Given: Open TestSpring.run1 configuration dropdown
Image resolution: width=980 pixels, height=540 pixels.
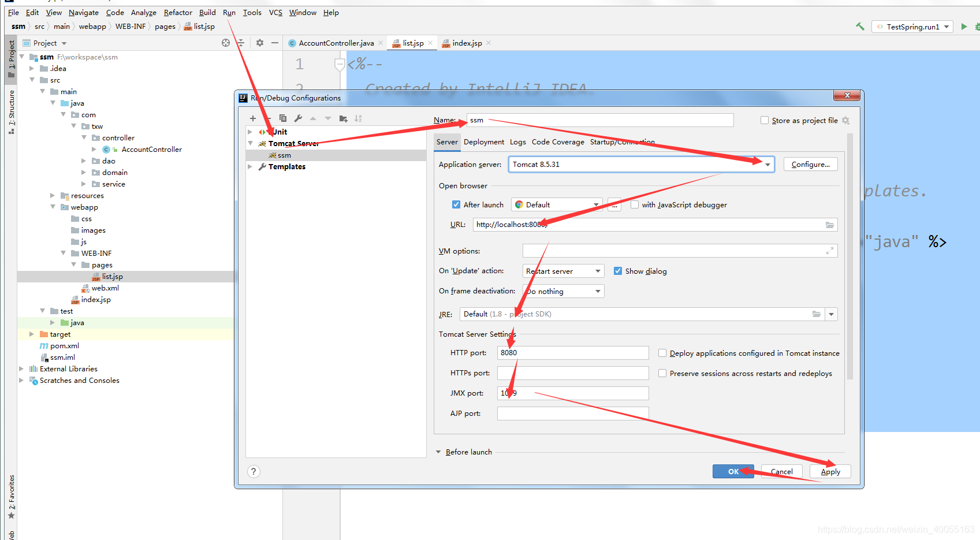Looking at the screenshot, I should click(912, 27).
